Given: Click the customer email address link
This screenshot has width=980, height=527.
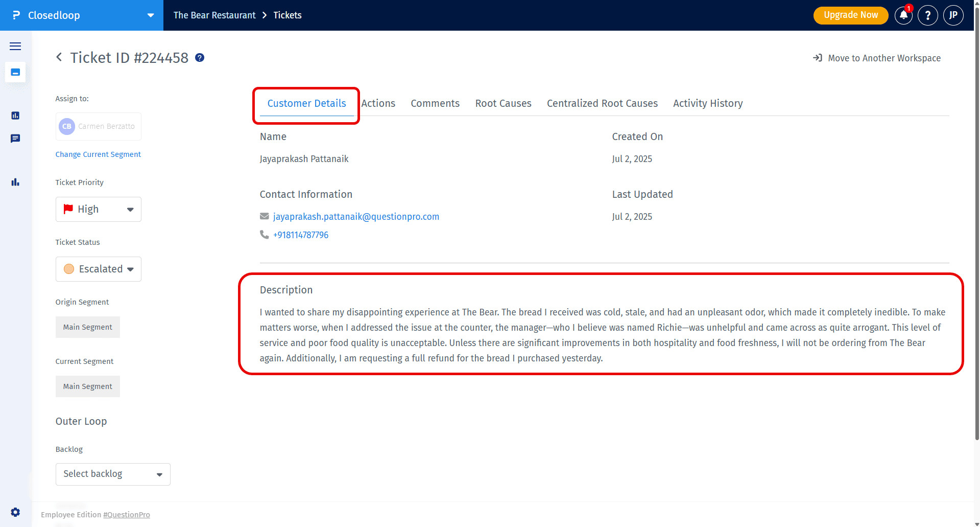Looking at the screenshot, I should tap(356, 217).
